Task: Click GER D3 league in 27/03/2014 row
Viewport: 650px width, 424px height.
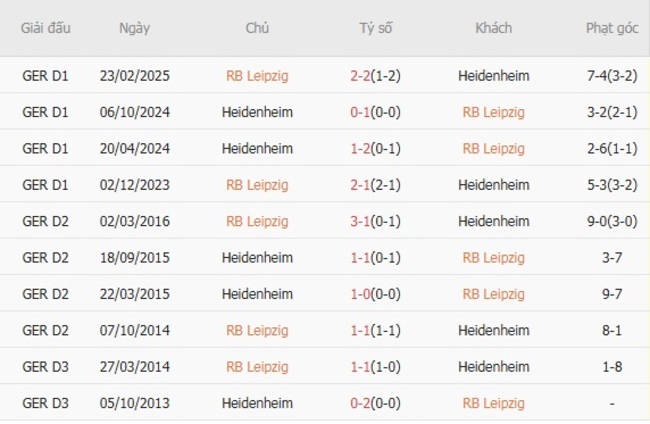Action: tap(45, 367)
